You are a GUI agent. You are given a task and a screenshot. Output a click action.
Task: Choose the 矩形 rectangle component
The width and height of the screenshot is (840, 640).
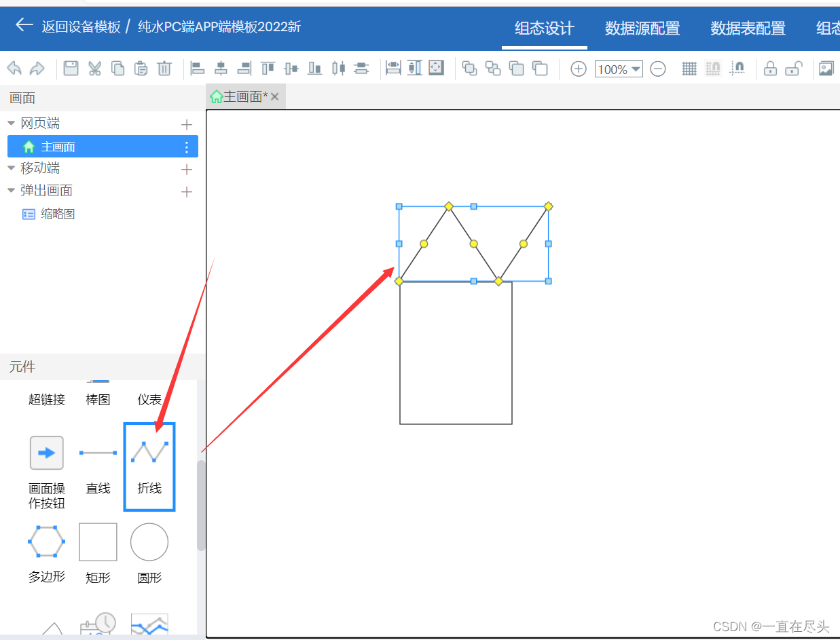pos(98,542)
